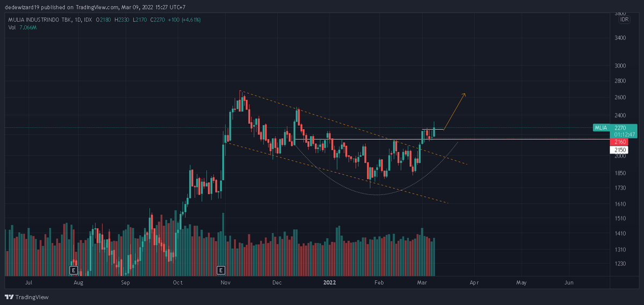Image resolution: width=644 pixels, height=305 pixels.
Task: Click the +100 (+4.61%) change value
Action: (184, 20)
